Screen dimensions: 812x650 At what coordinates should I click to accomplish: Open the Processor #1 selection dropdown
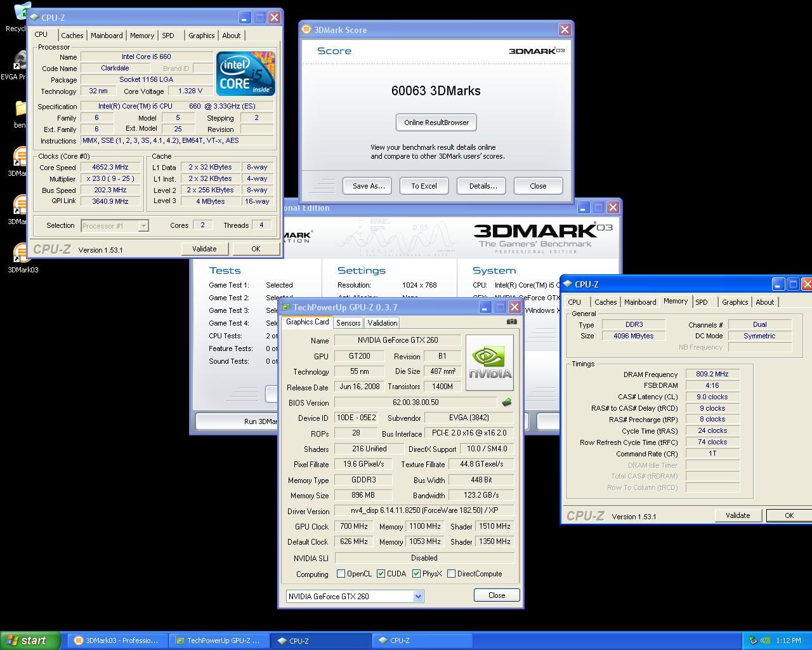coord(143,225)
